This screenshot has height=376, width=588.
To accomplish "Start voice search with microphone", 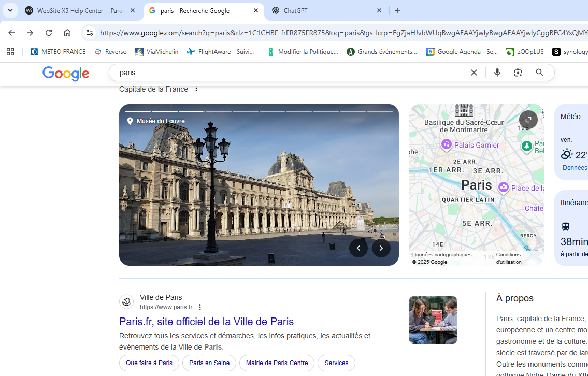I will tap(497, 73).
